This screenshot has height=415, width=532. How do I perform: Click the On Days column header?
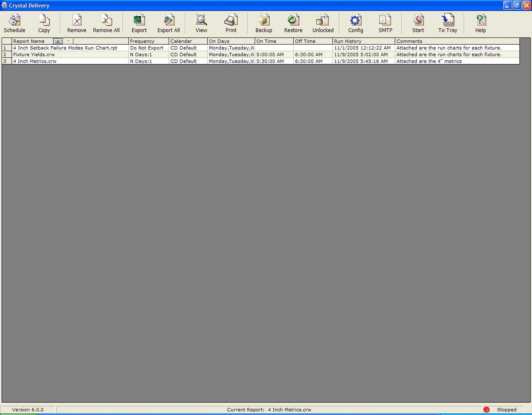click(x=231, y=41)
